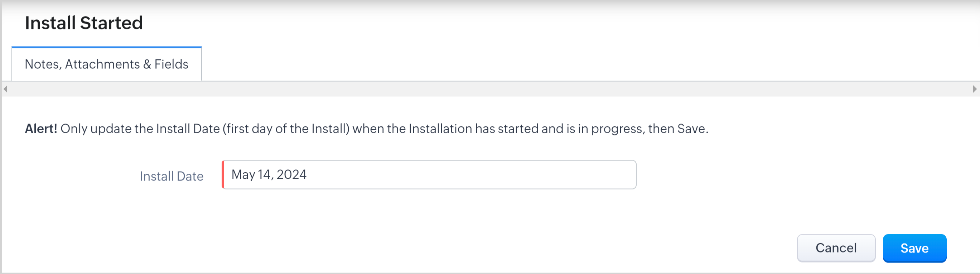The image size is (980, 274).
Task: Click the bold Alert! text
Action: (x=41, y=129)
